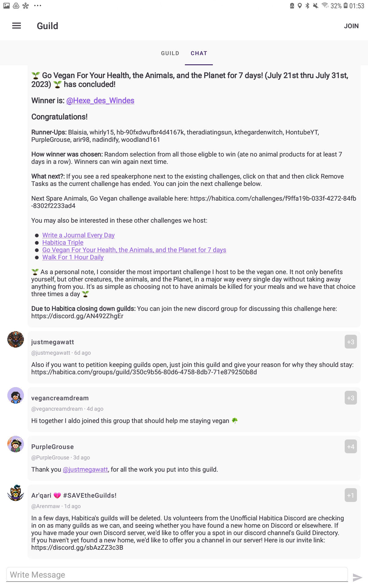The height and width of the screenshot is (588, 368).
Task: Focus the Write Message input field
Action: [177, 575]
